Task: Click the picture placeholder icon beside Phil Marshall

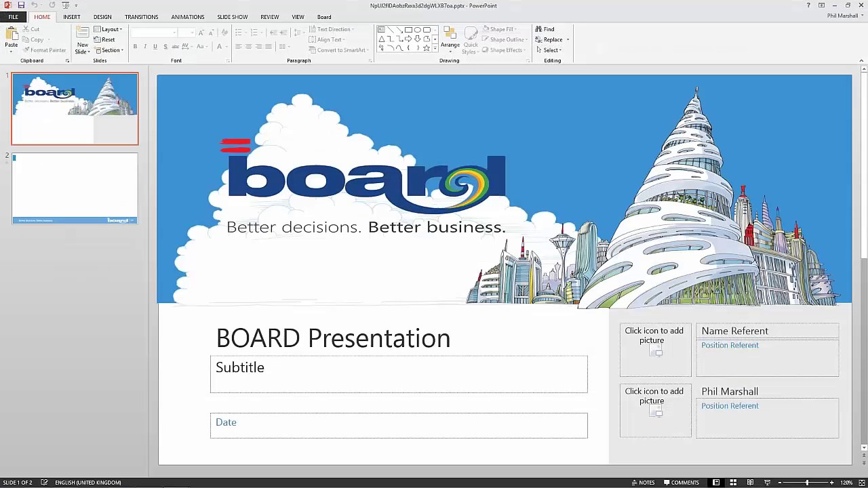Action: click(x=656, y=412)
